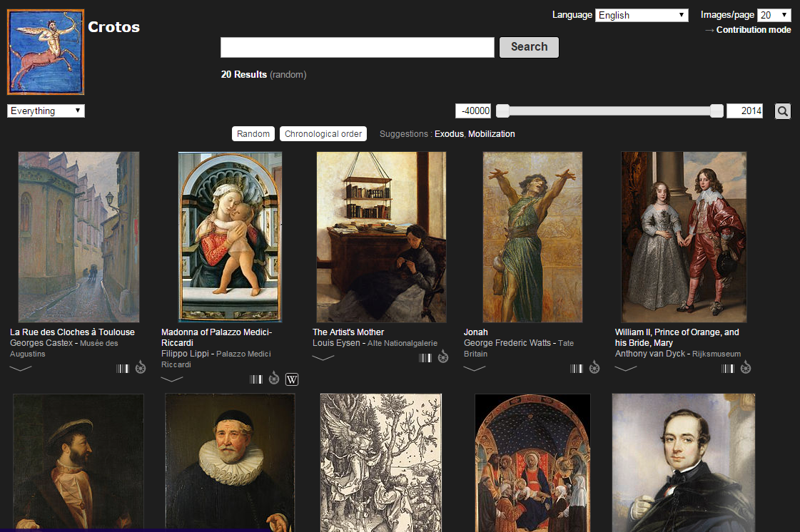Open the Images/page dropdown

point(774,15)
